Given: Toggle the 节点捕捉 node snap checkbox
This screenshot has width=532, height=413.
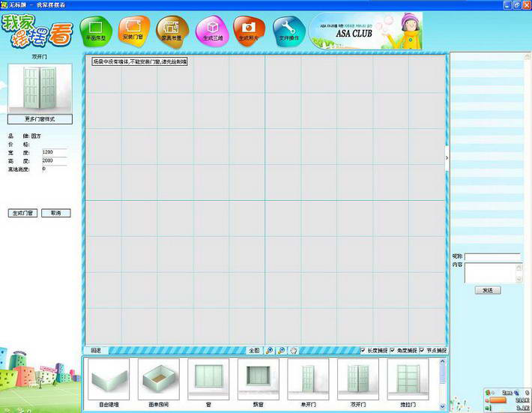Looking at the screenshot, I should click(x=422, y=350).
